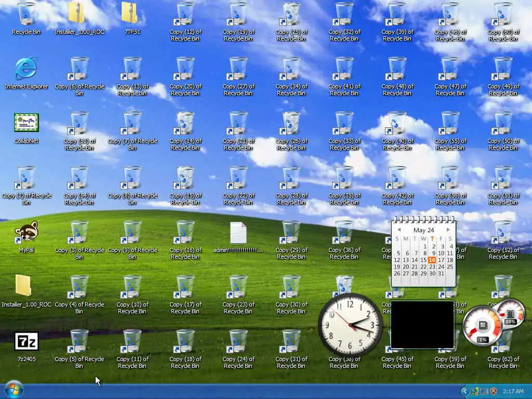Viewport: 532px width, 399px height.
Task: Show hidden tray icons chevron
Action: coord(464,391)
